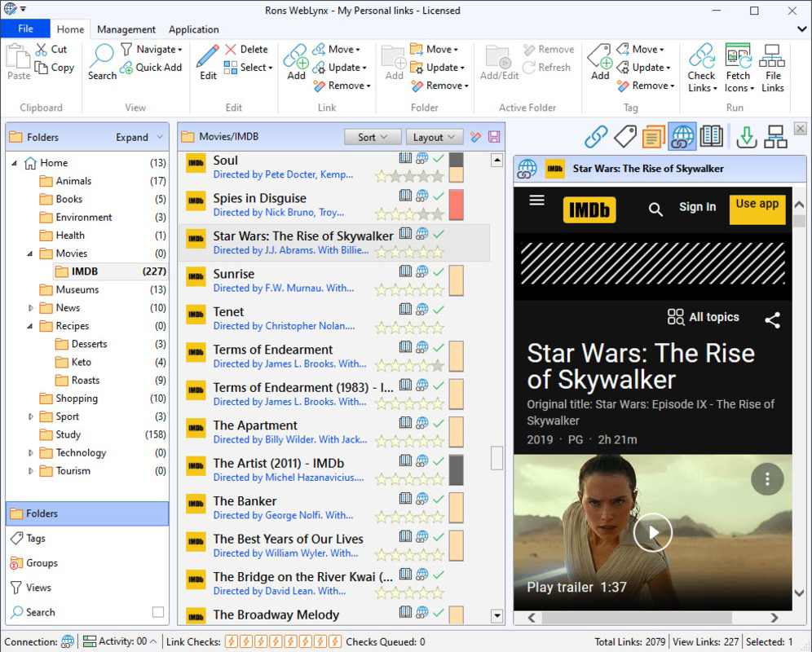Open the notes panel icon

pos(653,136)
